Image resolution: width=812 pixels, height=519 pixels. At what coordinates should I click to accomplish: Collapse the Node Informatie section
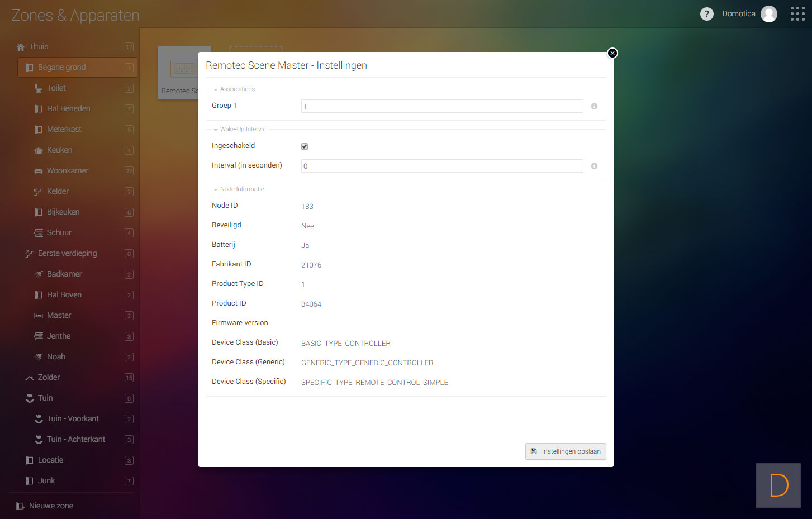click(216, 189)
